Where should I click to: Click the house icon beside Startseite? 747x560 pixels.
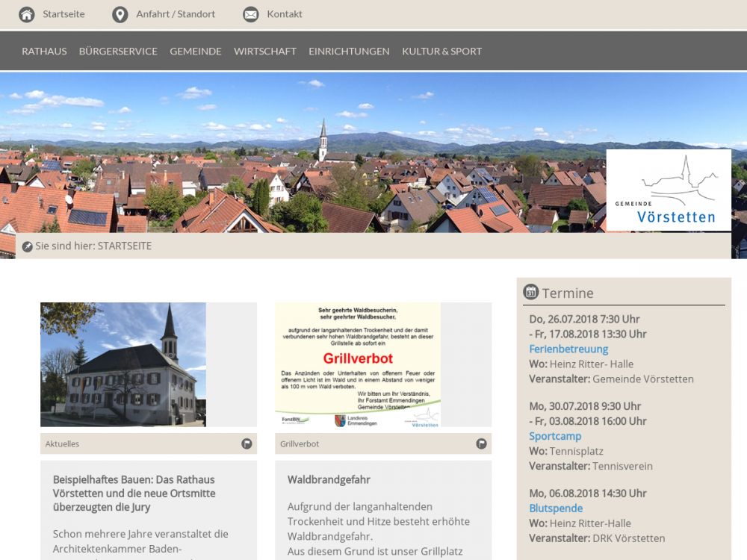tap(27, 14)
